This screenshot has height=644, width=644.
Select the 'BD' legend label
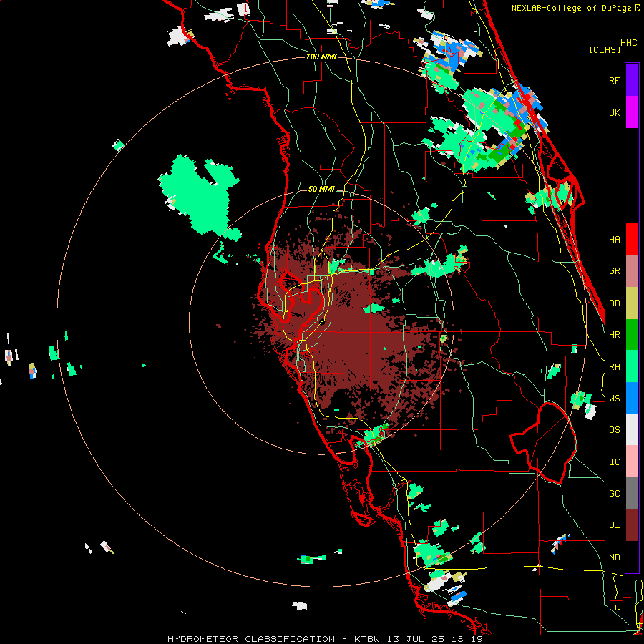(614, 303)
